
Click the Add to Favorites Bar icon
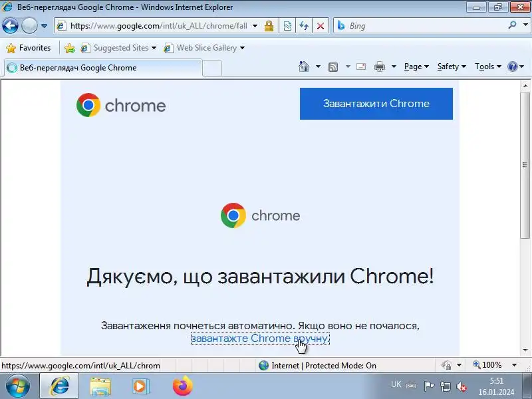click(70, 48)
